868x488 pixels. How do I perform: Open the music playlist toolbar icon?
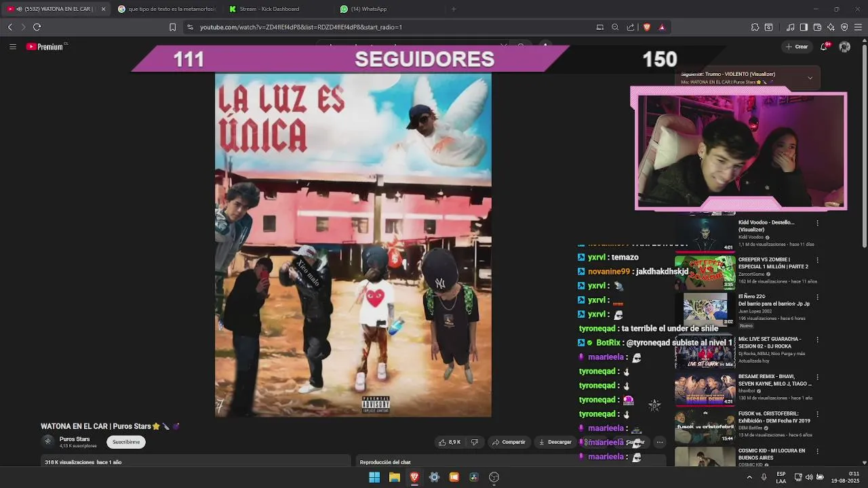[x=791, y=27]
